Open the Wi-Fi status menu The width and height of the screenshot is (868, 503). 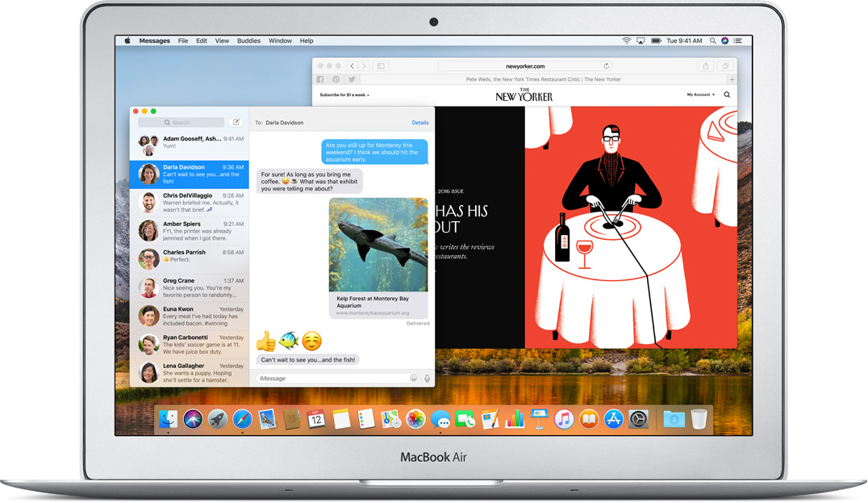coord(626,40)
